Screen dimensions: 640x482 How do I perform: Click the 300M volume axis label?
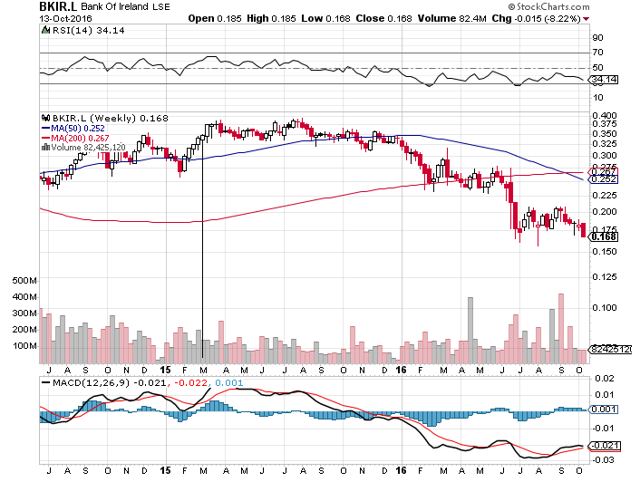(x=25, y=313)
